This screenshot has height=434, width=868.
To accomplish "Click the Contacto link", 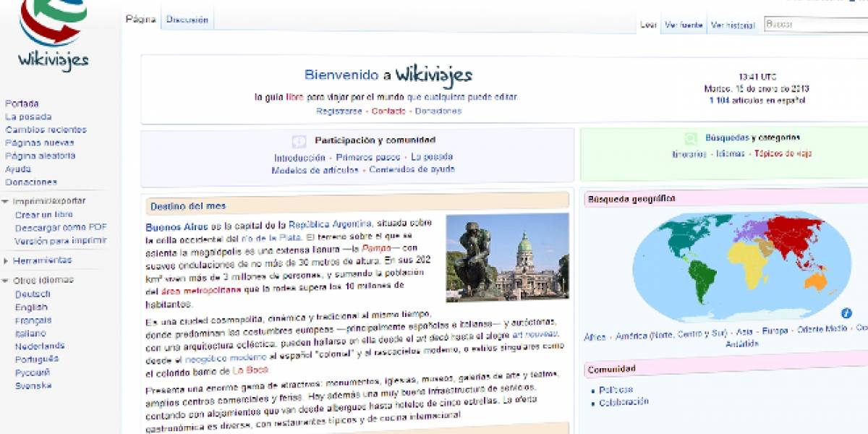I will click(390, 111).
